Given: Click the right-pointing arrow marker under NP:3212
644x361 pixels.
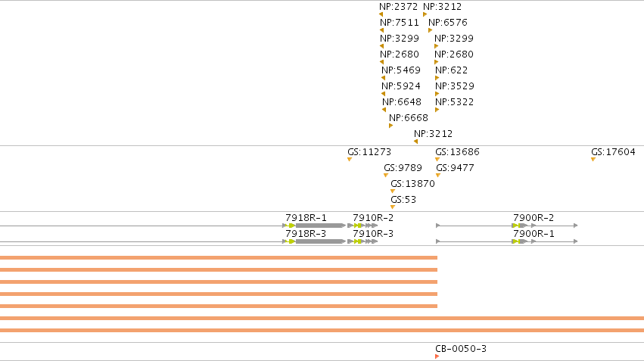Looking at the screenshot, I should coord(425,15).
